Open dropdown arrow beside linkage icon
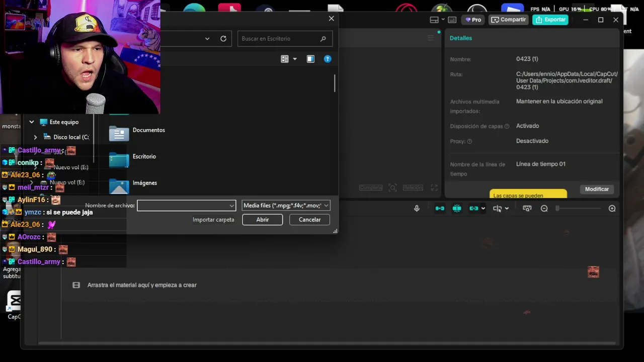The height and width of the screenshot is (362, 644). 483,208
